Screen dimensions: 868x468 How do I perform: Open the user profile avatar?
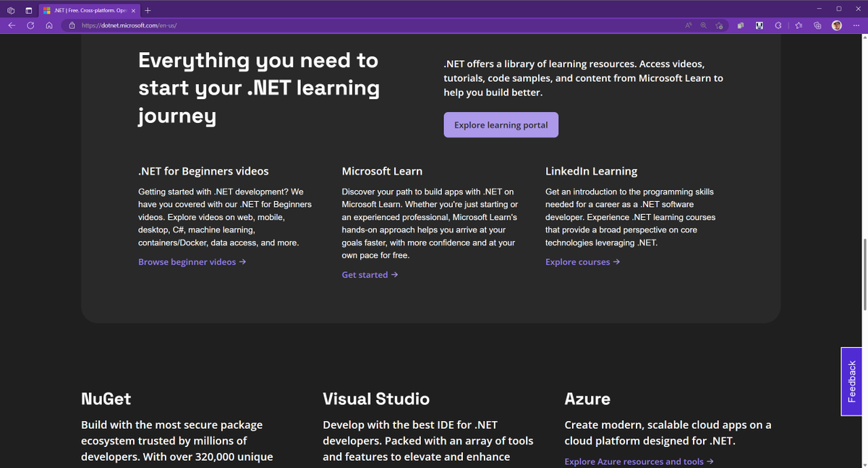(x=837, y=25)
